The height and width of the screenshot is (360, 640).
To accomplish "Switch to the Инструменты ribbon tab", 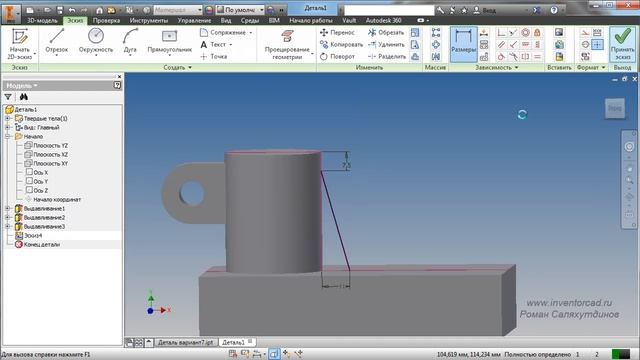I will click(x=149, y=20).
